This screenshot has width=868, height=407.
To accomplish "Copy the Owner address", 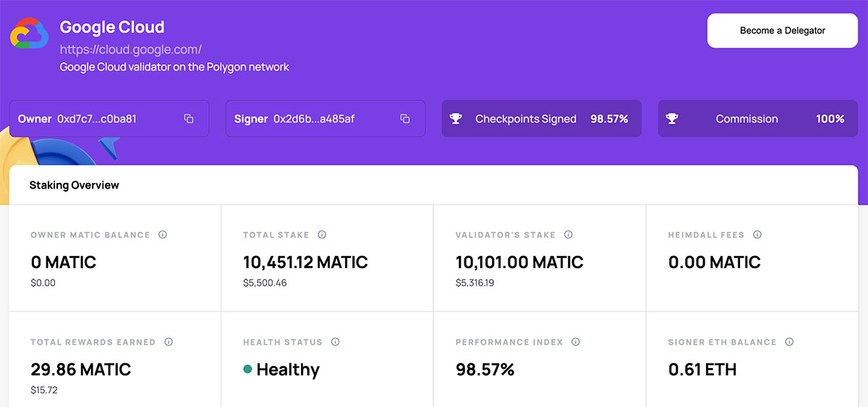I will 189,119.
